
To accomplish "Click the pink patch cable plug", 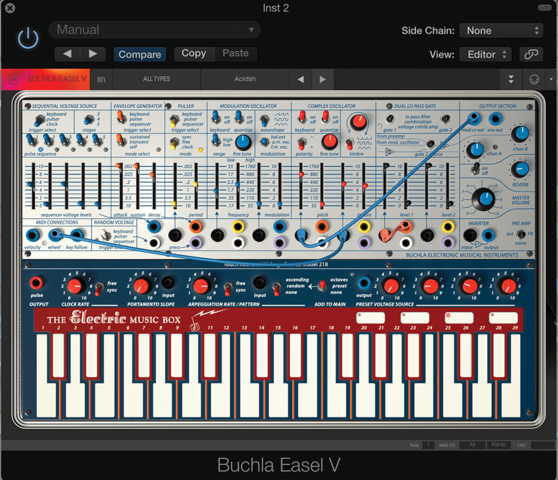I will click(386, 234).
